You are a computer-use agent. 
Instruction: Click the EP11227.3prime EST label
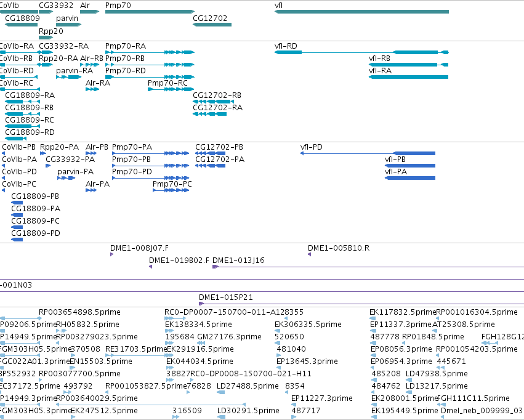pyautogui.click(x=322, y=398)
